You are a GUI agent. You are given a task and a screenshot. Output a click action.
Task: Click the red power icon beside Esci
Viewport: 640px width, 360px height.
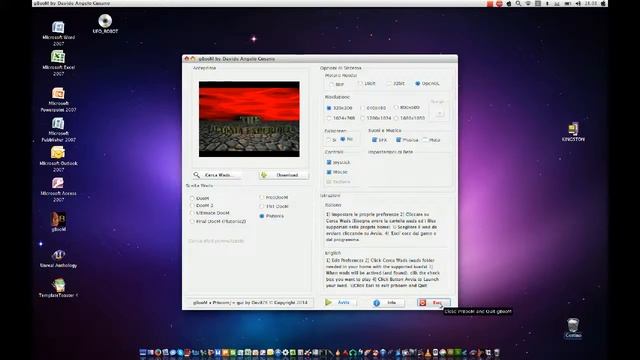(x=422, y=303)
